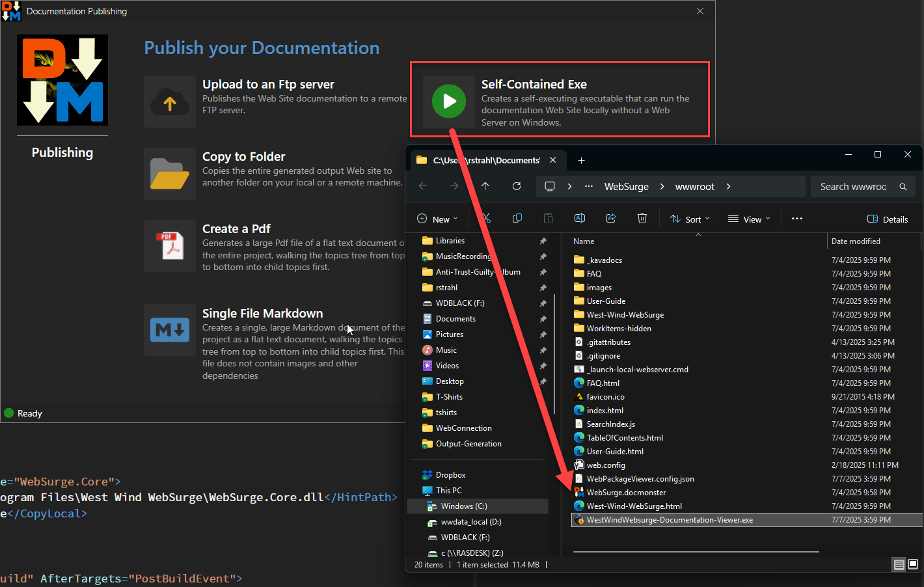The image size is (924, 587).
Task: Click the breadcrumb ellipsis for hidden path
Action: coord(589,187)
